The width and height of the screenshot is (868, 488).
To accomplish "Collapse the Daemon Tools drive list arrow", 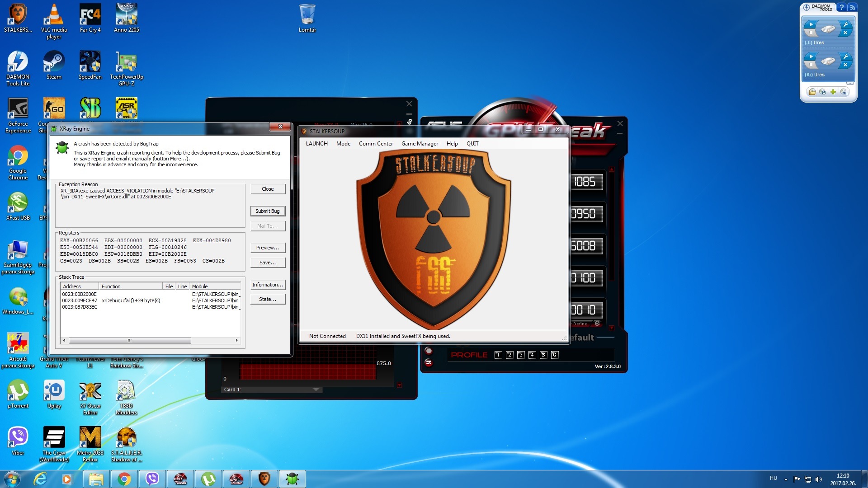I will click(x=850, y=84).
